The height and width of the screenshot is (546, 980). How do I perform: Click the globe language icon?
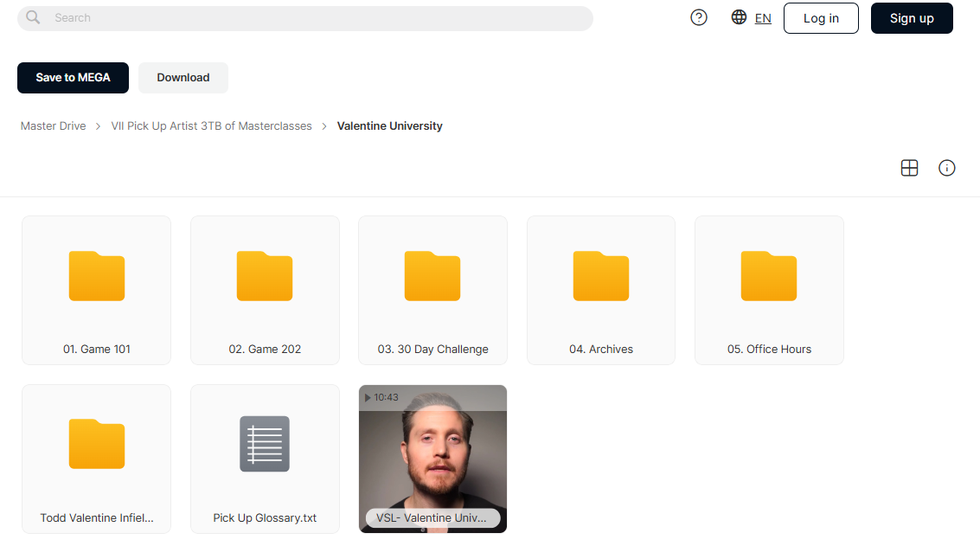pos(739,17)
